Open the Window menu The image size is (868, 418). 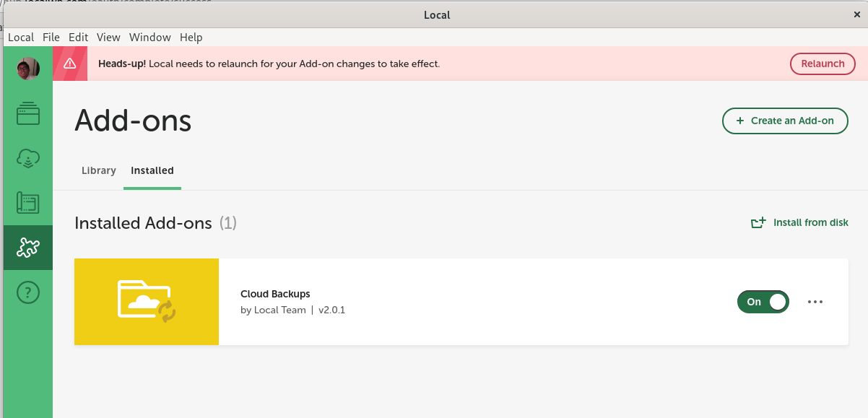coord(150,38)
